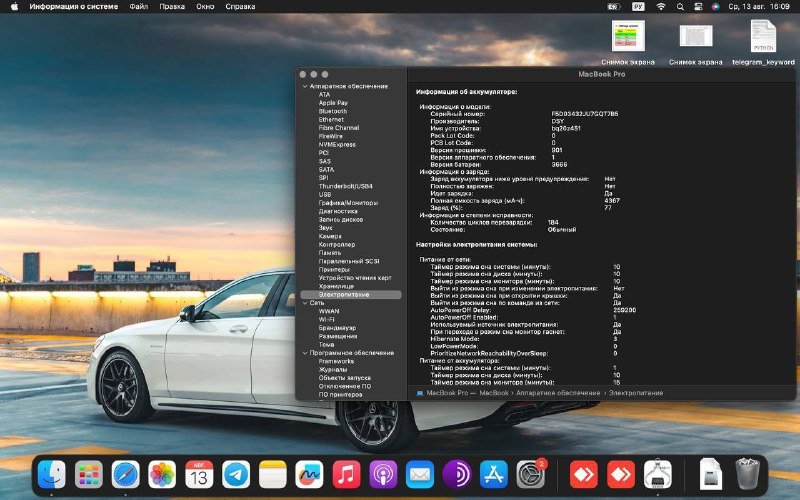Click Электропитание in the path bar
Viewport: 800px width, 500px height.
[636, 393]
